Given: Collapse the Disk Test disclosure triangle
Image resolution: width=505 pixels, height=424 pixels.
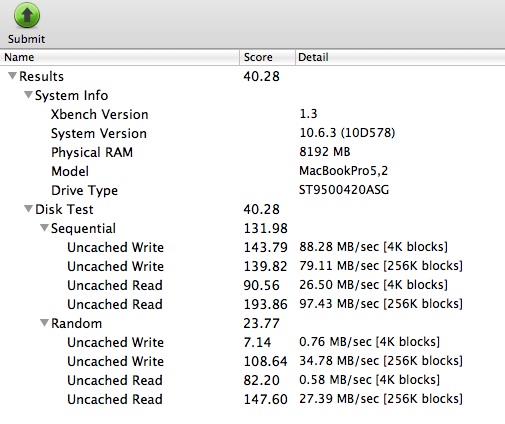Looking at the screenshot, I should [x=28, y=209].
